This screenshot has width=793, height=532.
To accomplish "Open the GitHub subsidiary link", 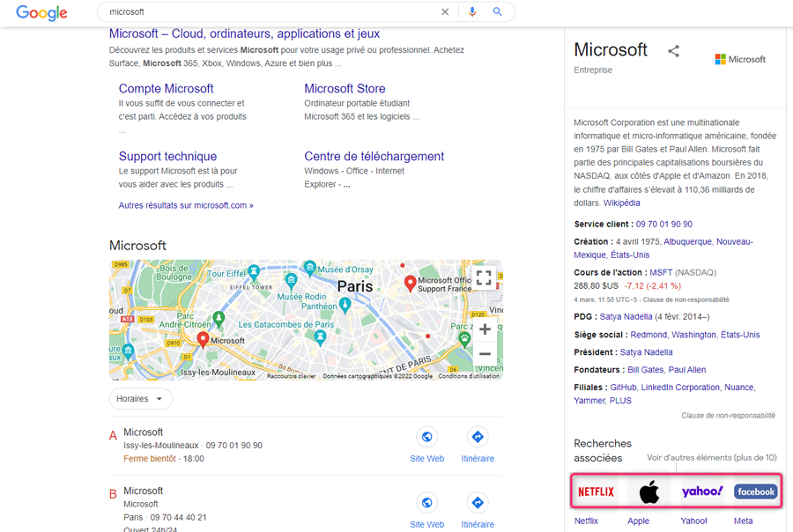I will [623, 388].
